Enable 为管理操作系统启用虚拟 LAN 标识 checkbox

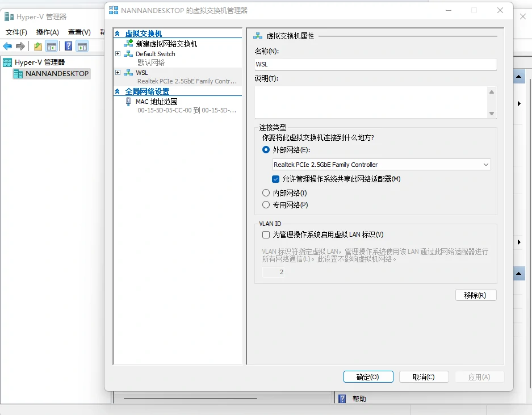(x=266, y=234)
